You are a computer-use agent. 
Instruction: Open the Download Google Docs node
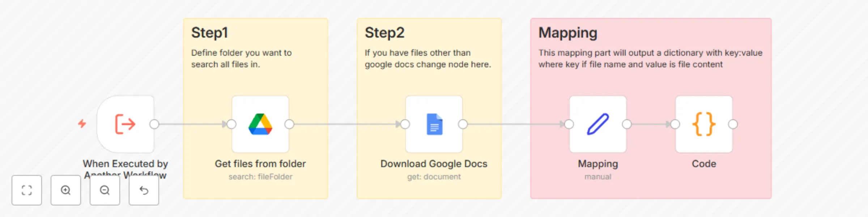434,124
